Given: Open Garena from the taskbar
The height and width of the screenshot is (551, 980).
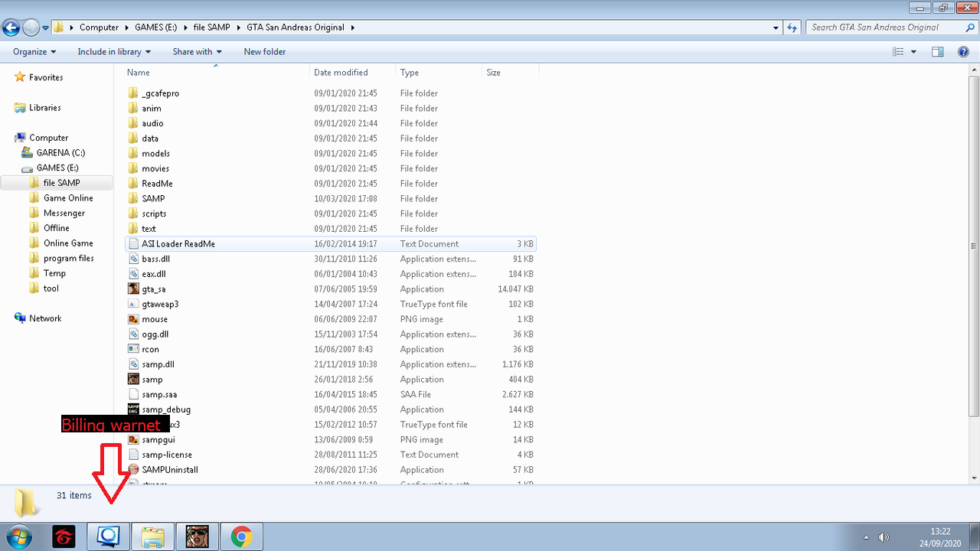Looking at the screenshot, I should (64, 537).
